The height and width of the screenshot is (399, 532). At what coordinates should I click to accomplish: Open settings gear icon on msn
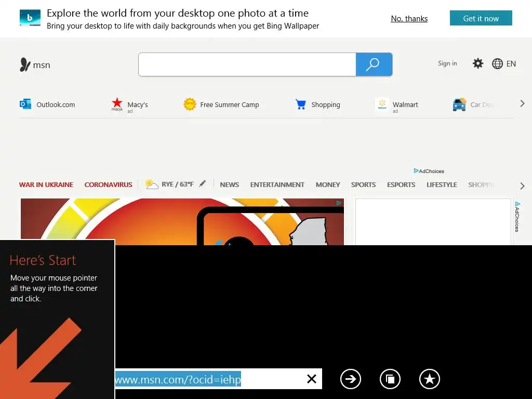click(478, 63)
